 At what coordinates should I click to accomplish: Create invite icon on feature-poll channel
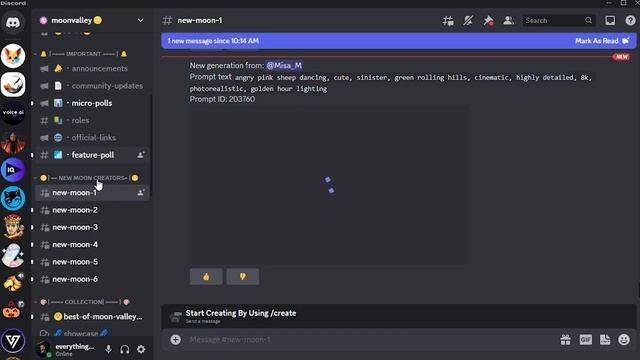pyautogui.click(x=140, y=155)
